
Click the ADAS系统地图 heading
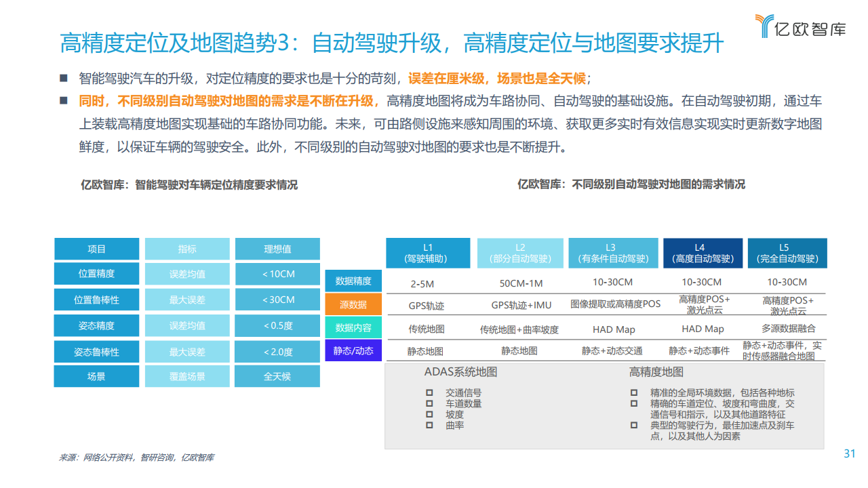point(460,371)
